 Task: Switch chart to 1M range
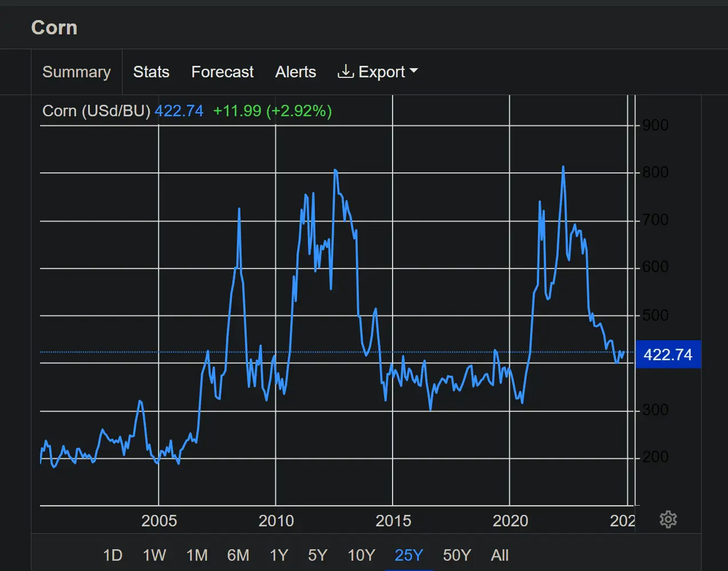point(197,555)
